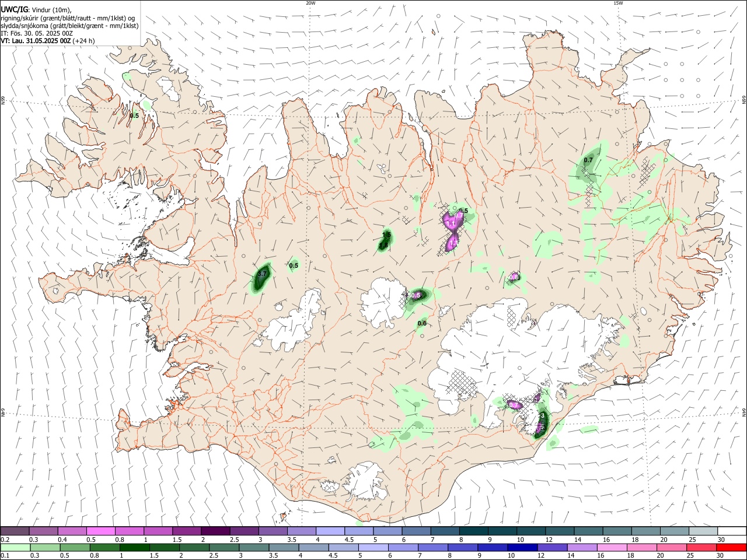The height and width of the screenshot is (560, 747).
Task: Select the 8 mm blue rain scale swatch
Action: [x=462, y=547]
